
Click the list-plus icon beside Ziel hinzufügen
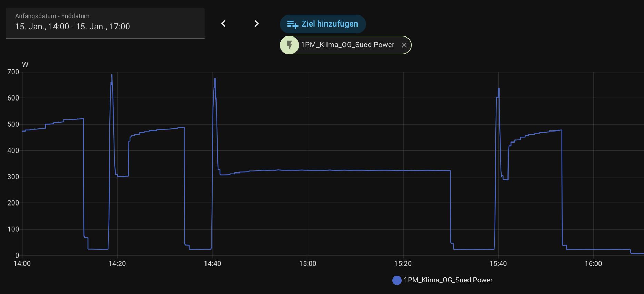click(292, 24)
